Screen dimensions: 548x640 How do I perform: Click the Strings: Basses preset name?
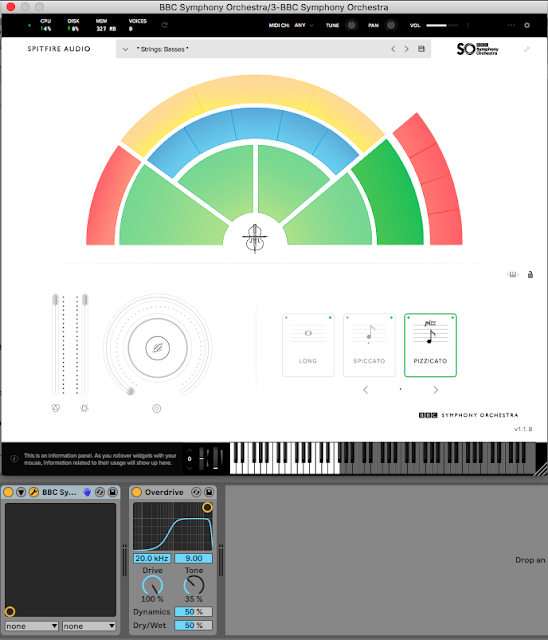pos(162,49)
